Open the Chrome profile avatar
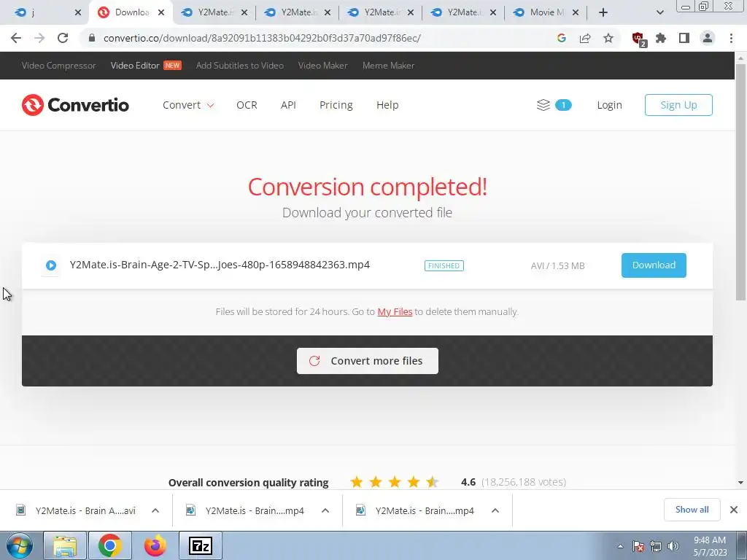The height and width of the screenshot is (560, 747). 708,38
